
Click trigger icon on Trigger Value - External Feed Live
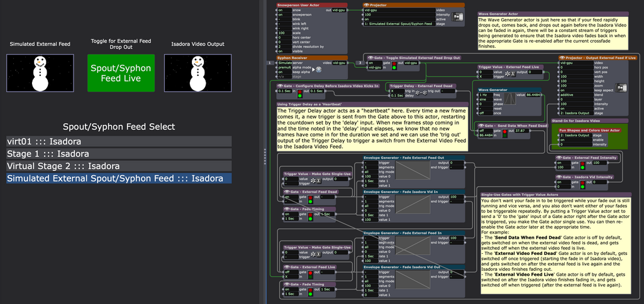[509, 74]
